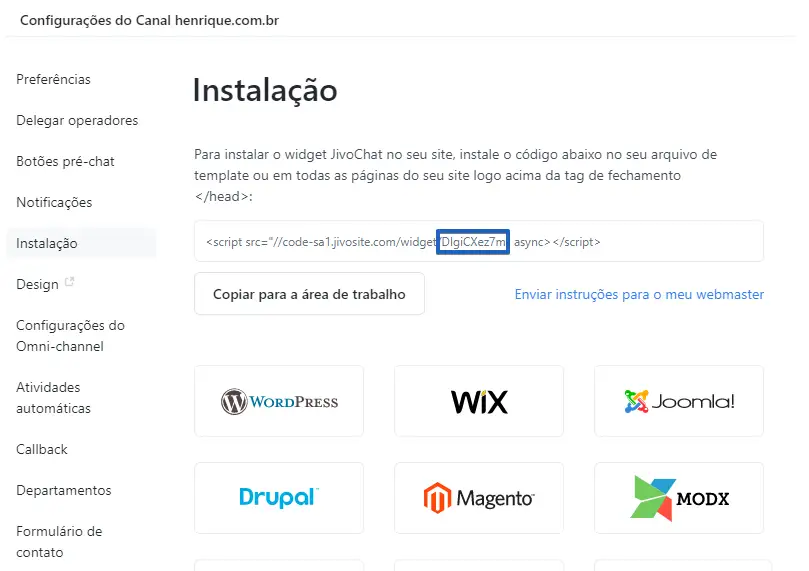Open the Callback settings page
Image resolution: width=809 pixels, height=571 pixels.
[x=42, y=449]
